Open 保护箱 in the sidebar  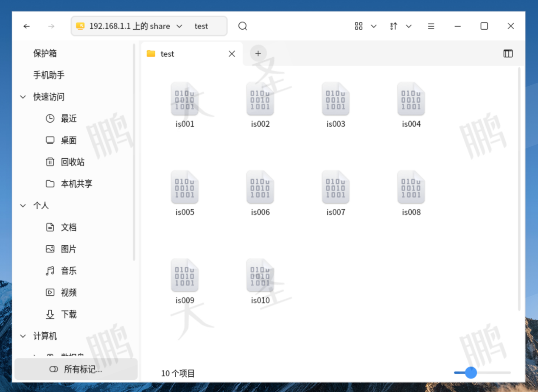45,53
